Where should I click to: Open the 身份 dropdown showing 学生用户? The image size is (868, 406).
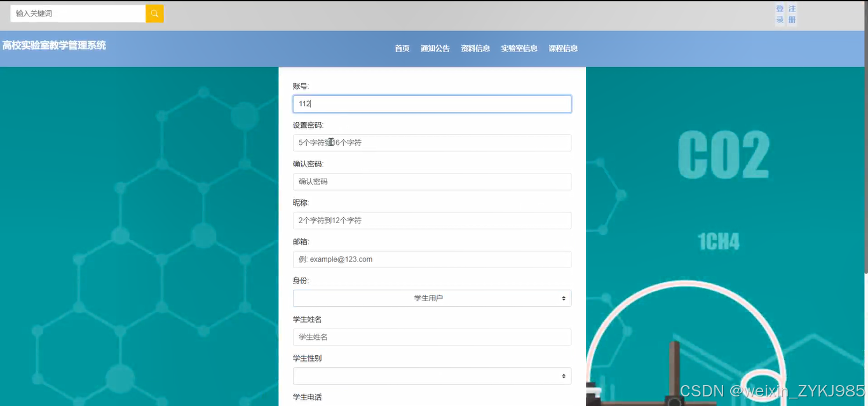pyautogui.click(x=432, y=298)
